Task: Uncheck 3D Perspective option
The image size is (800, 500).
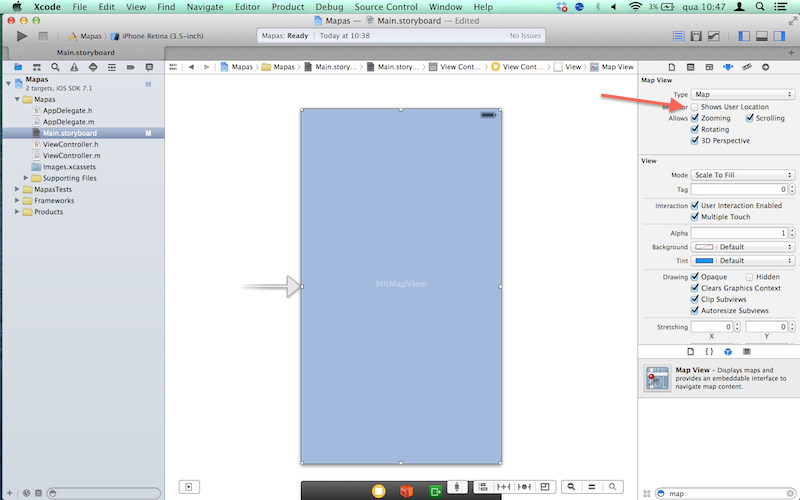Action: [694, 141]
